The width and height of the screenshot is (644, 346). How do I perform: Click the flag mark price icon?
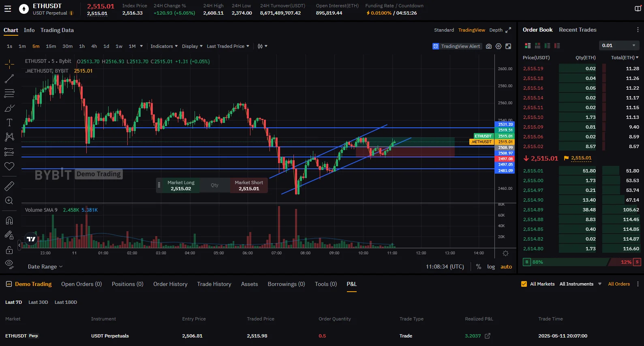point(566,158)
